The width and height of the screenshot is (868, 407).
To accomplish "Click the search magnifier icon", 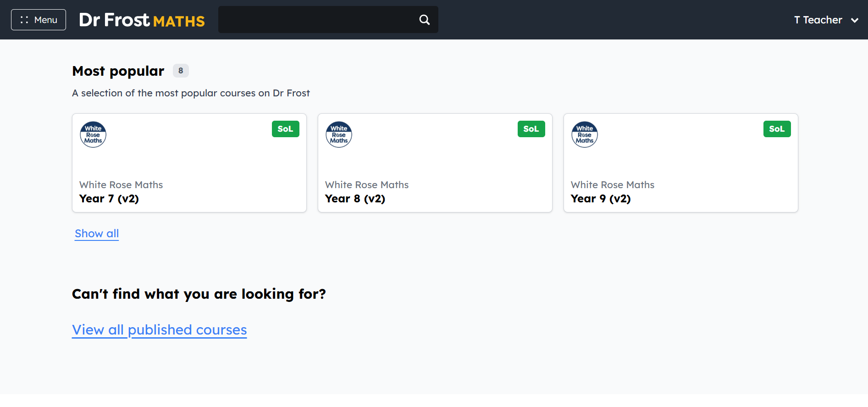I will (x=425, y=20).
